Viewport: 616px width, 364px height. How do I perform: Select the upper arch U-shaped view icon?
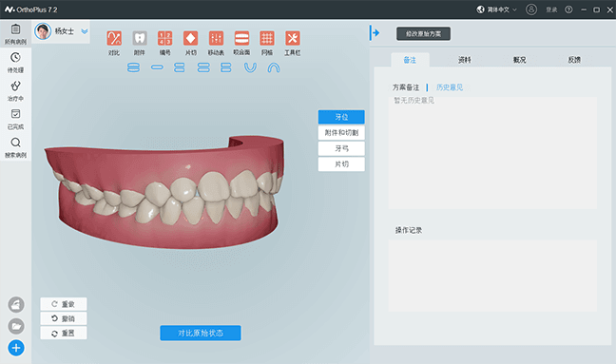[250, 67]
